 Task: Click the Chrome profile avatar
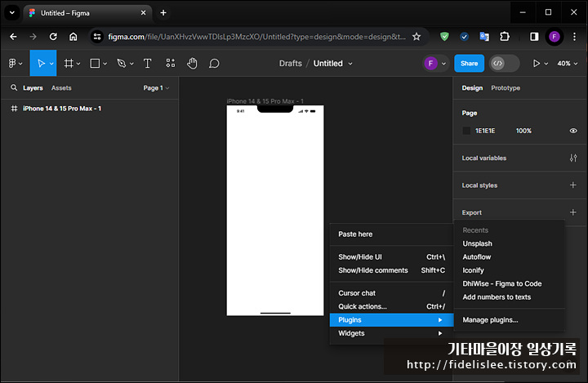click(x=554, y=37)
